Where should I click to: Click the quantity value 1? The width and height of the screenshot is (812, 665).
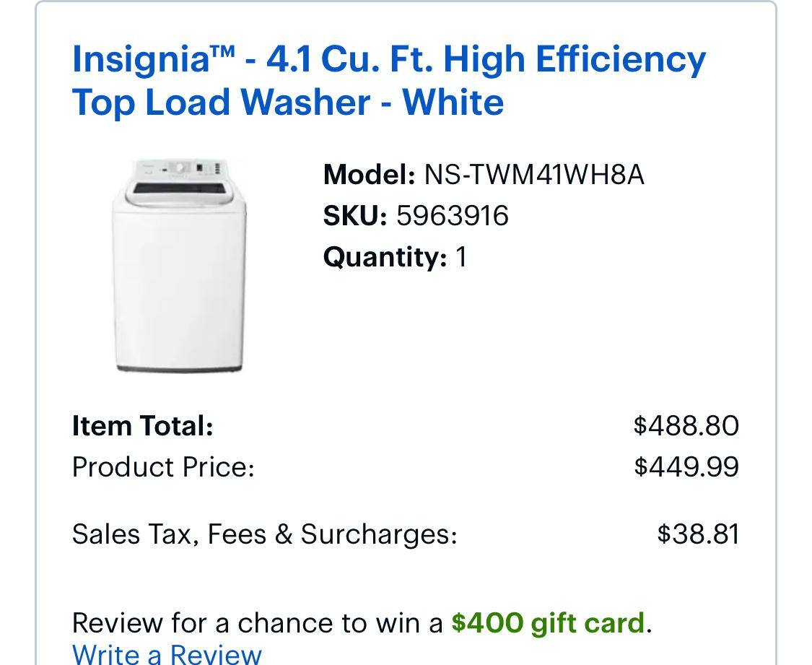[461, 257]
